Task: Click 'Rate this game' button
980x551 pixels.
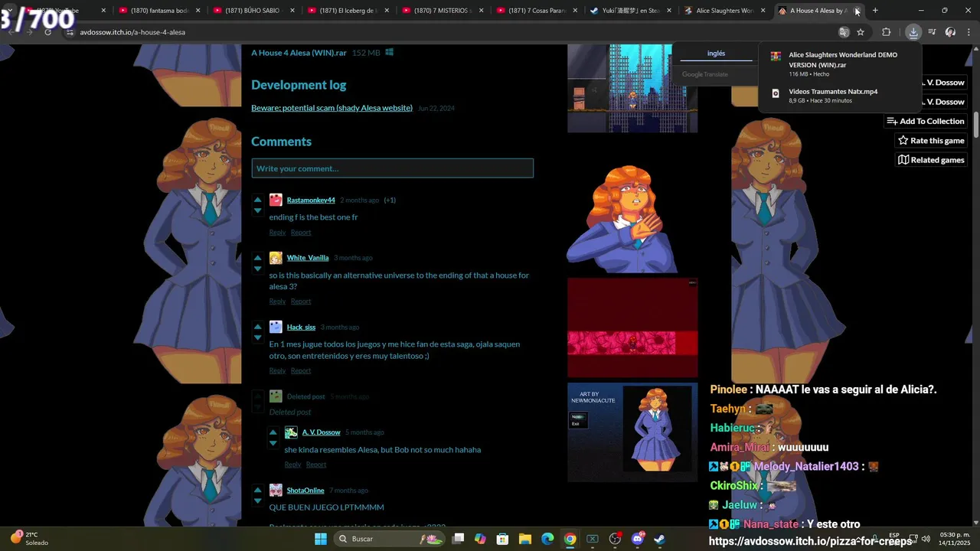Action: click(931, 141)
